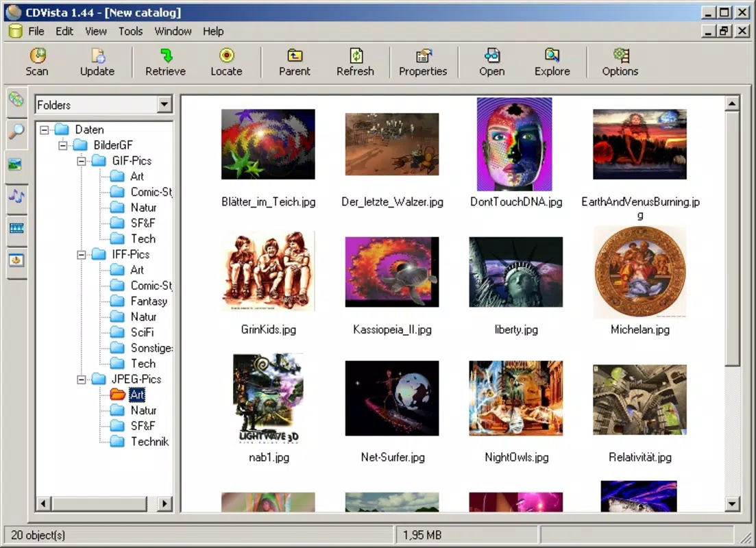Click the Update toolbar icon
The height and width of the screenshot is (548, 756).
pos(98,55)
